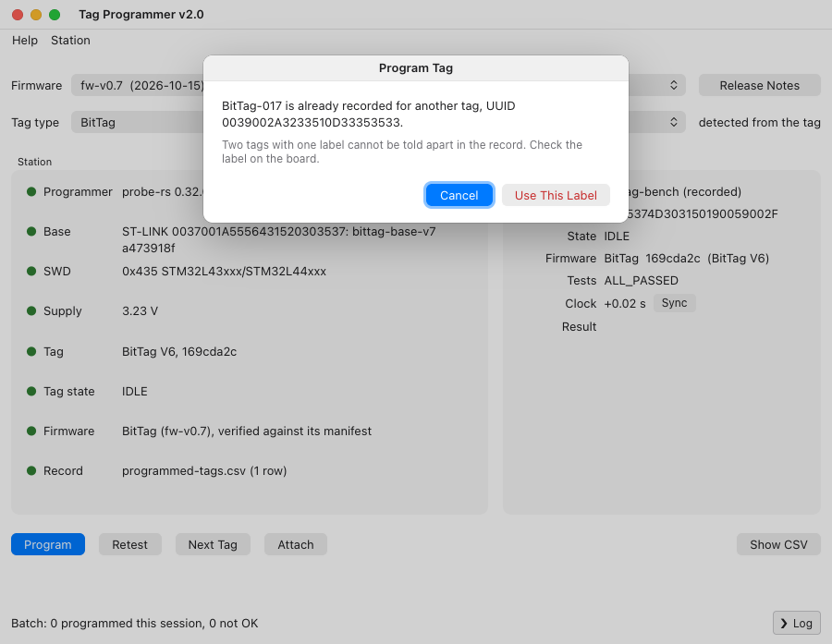
Task: Open the Firmware version dropdown arrows
Action: pyautogui.click(x=673, y=85)
